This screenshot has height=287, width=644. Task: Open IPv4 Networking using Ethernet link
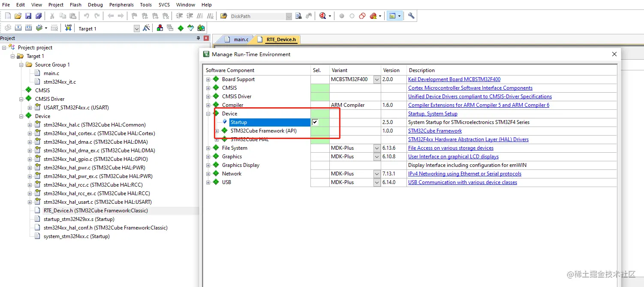pyautogui.click(x=465, y=174)
